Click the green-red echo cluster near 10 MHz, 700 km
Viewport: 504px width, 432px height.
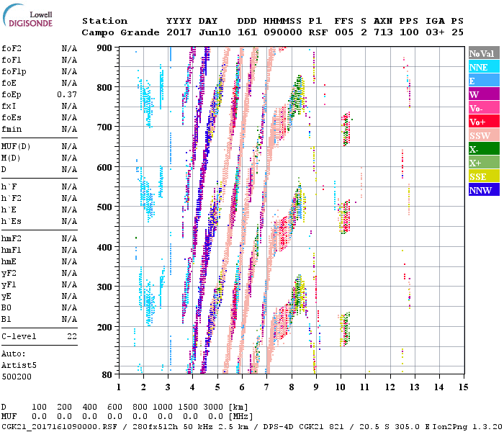click(x=346, y=129)
